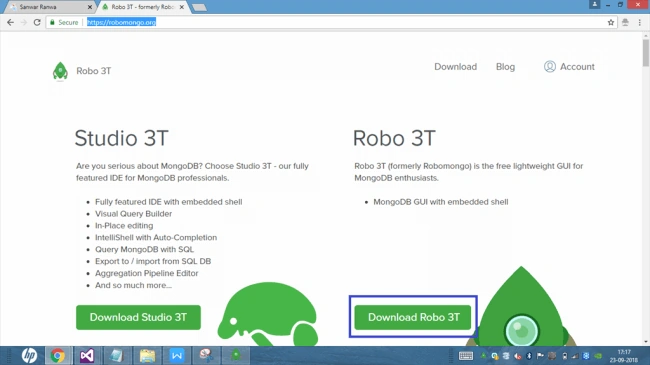Close the Robo 3T browser tab

[182, 7]
